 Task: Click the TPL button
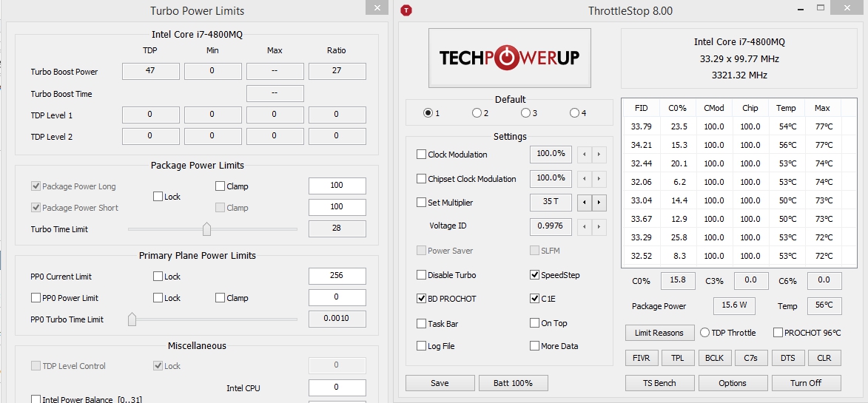[x=678, y=358]
